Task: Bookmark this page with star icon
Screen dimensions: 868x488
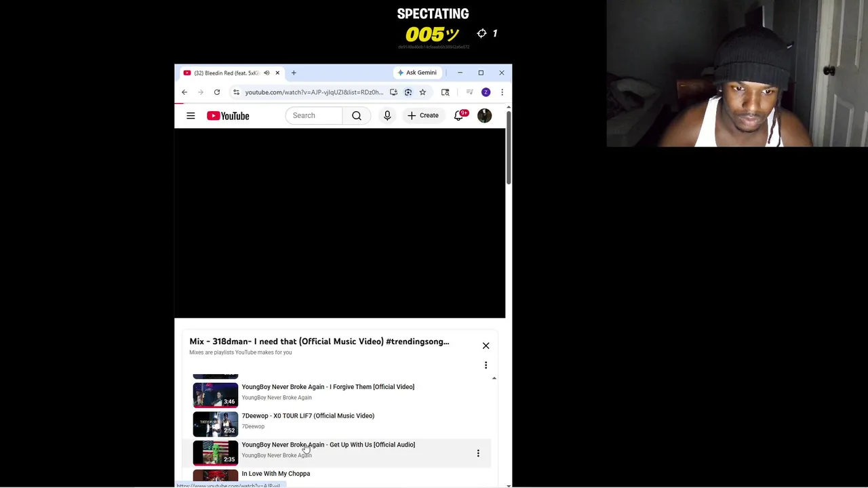Action: click(x=422, y=92)
